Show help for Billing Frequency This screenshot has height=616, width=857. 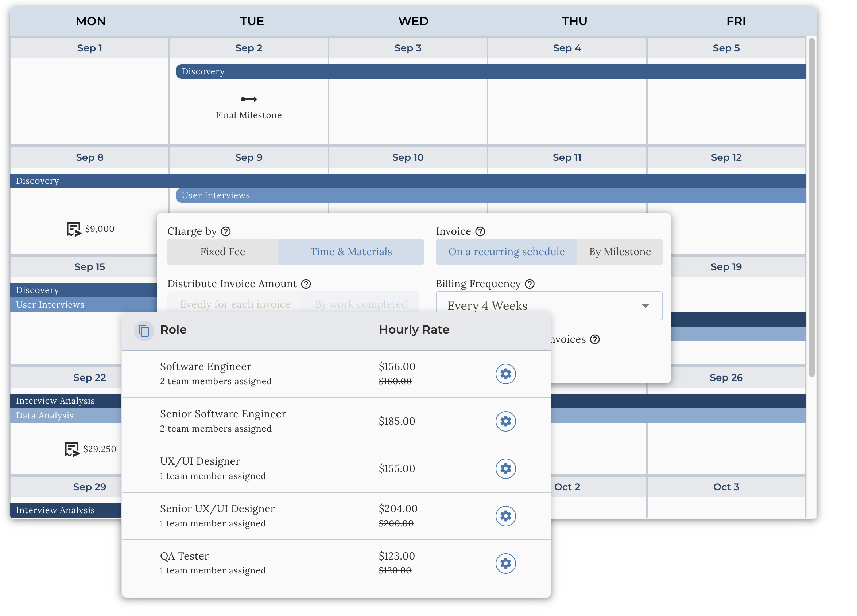[x=530, y=284]
